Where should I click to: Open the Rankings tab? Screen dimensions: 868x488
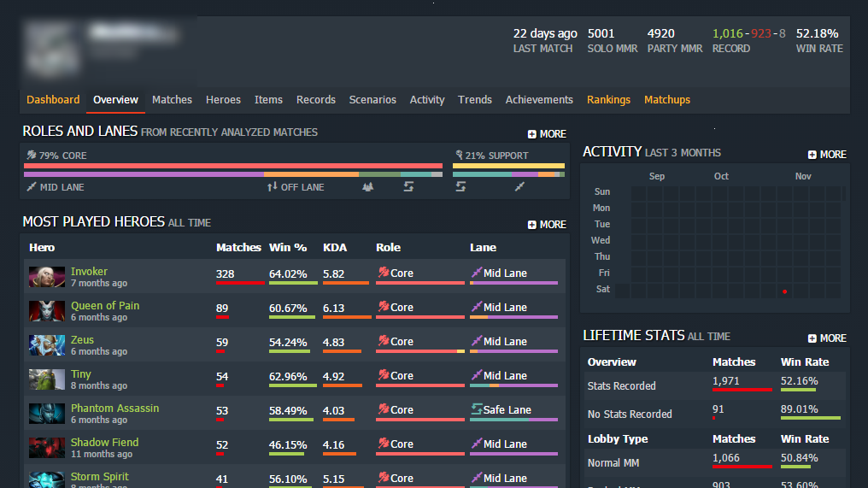tap(608, 100)
